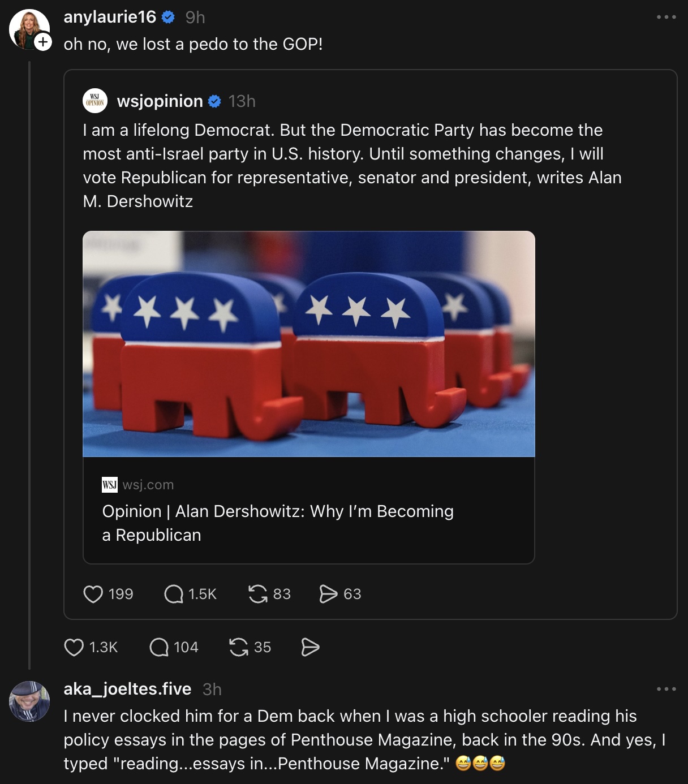Click the aka_joeltes.five profile picture
Image resolution: width=688 pixels, height=784 pixels.
29,701
